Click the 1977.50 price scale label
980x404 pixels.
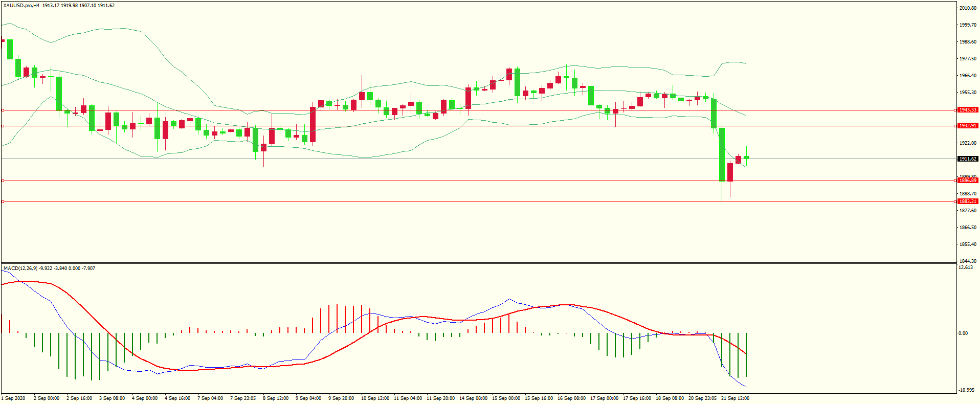pyautogui.click(x=968, y=59)
